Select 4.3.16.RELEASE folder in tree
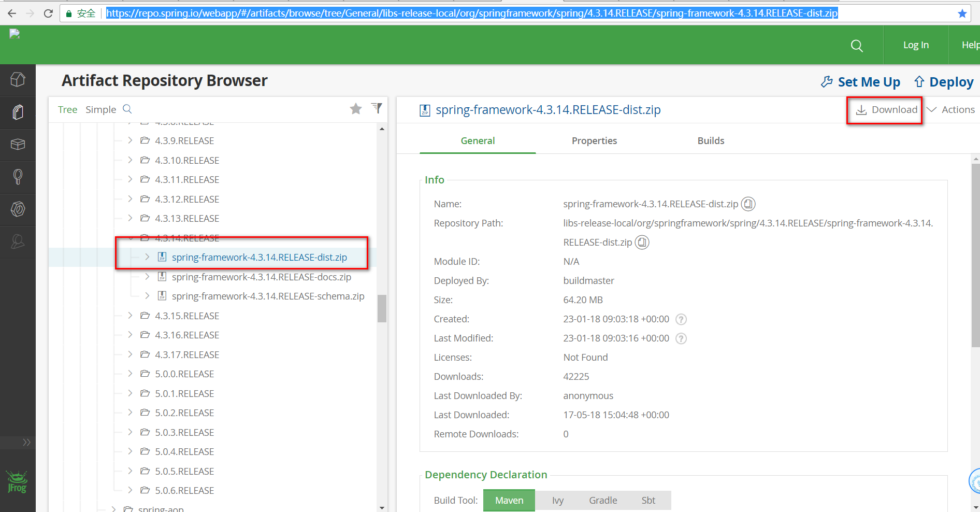Image resolution: width=980 pixels, height=512 pixels. click(x=187, y=335)
